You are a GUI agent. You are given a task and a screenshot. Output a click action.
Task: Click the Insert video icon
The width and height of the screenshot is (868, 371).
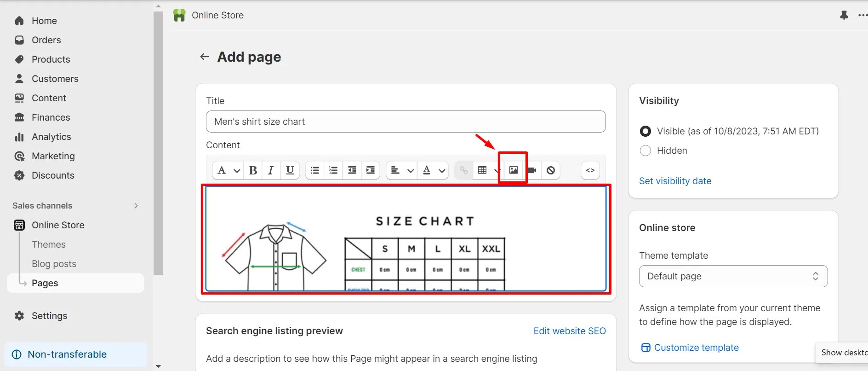pyautogui.click(x=532, y=170)
